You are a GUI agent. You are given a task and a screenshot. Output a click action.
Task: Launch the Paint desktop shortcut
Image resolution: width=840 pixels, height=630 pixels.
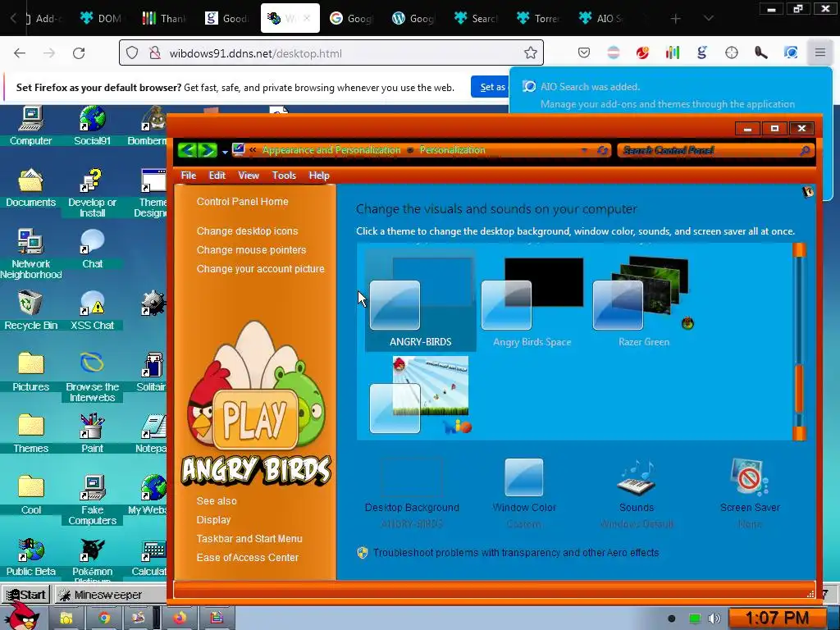click(92, 434)
